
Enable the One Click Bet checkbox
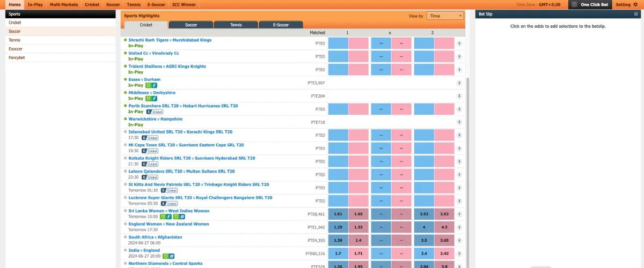pyautogui.click(x=574, y=4)
